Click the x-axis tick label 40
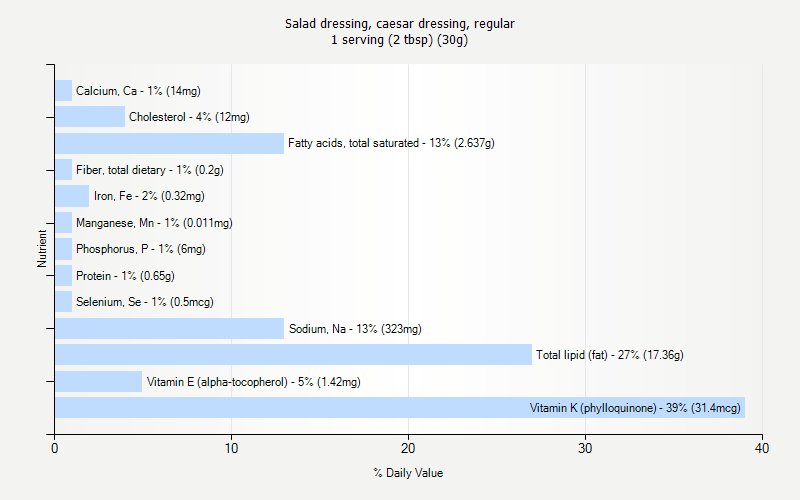Viewport: 800px width, 500px height. point(762,449)
